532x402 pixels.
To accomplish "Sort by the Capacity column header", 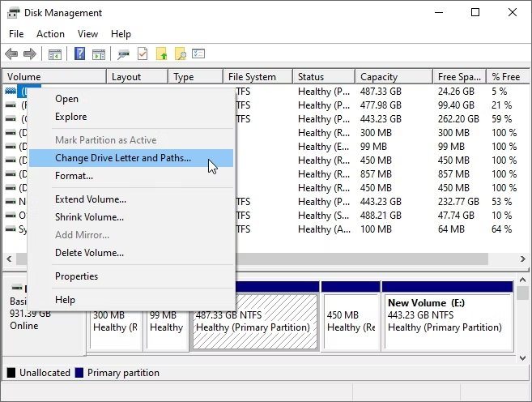I will [379, 77].
